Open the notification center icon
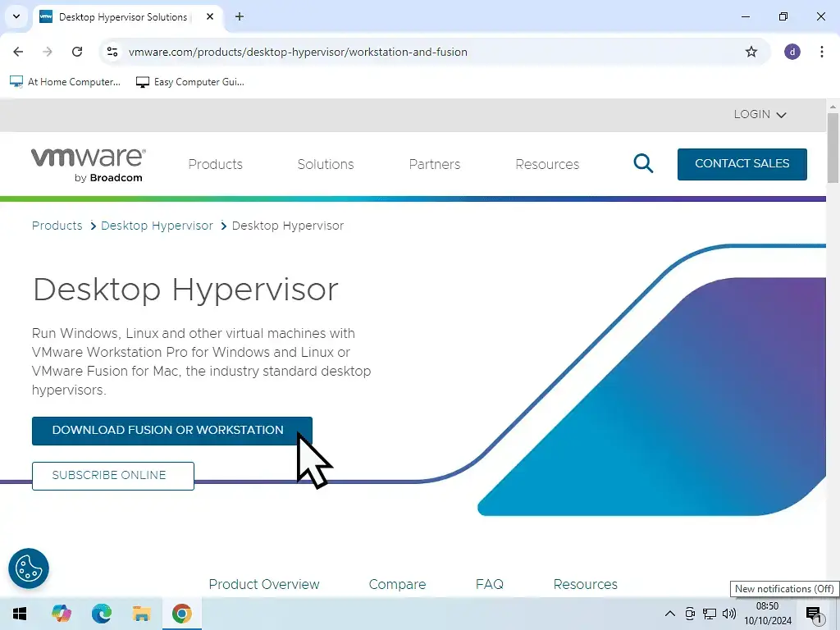Viewport: 840px width, 630px height. coord(815,614)
